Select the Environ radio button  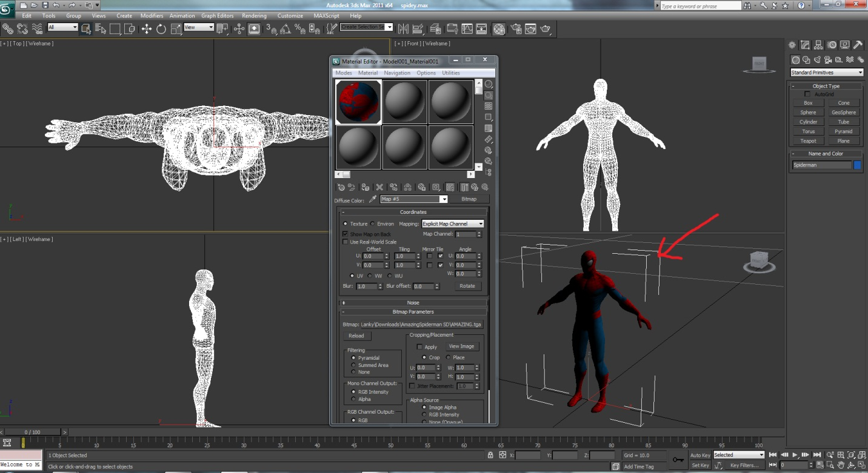coord(372,224)
